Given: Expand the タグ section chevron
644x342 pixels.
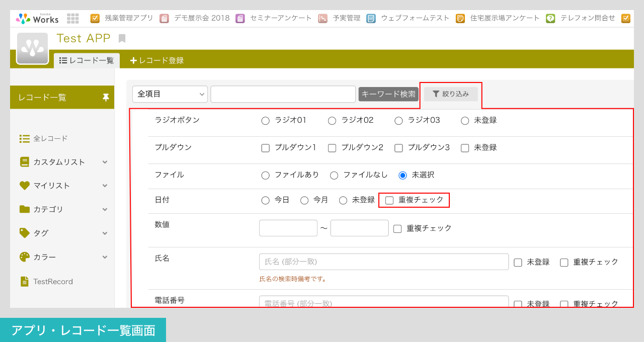Looking at the screenshot, I should [x=105, y=233].
